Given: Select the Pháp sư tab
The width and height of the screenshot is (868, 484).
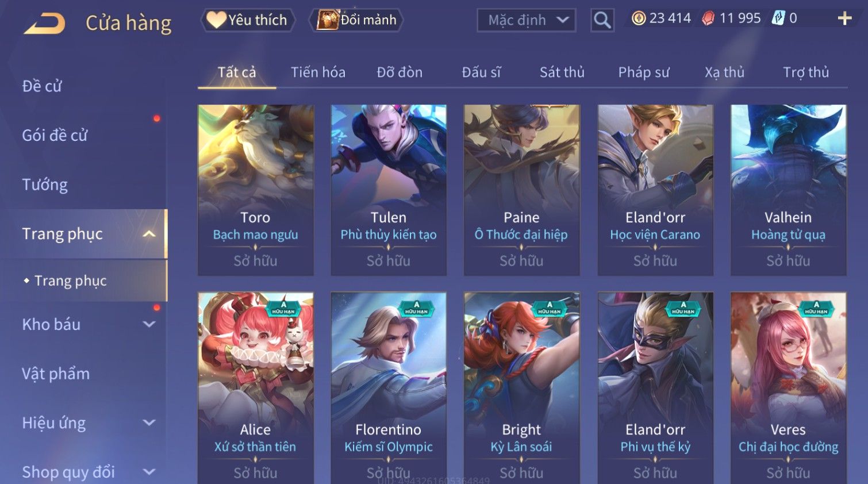Looking at the screenshot, I should pyautogui.click(x=644, y=72).
